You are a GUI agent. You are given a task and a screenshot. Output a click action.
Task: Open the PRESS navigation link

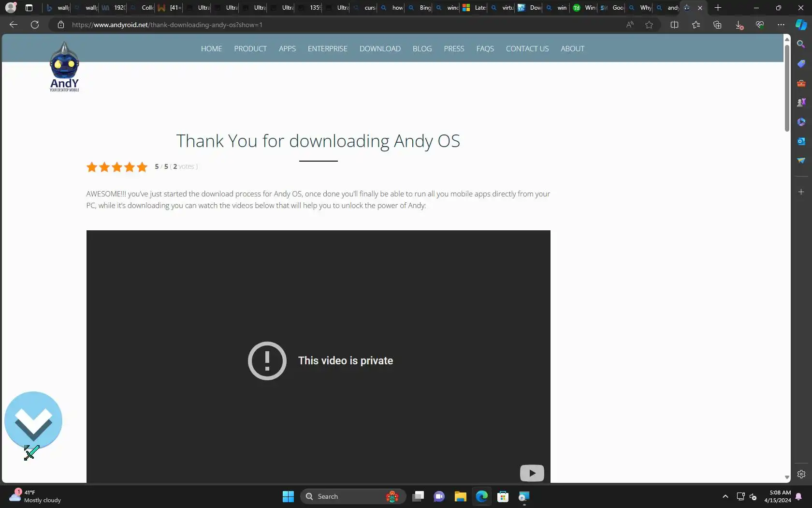pos(454,49)
